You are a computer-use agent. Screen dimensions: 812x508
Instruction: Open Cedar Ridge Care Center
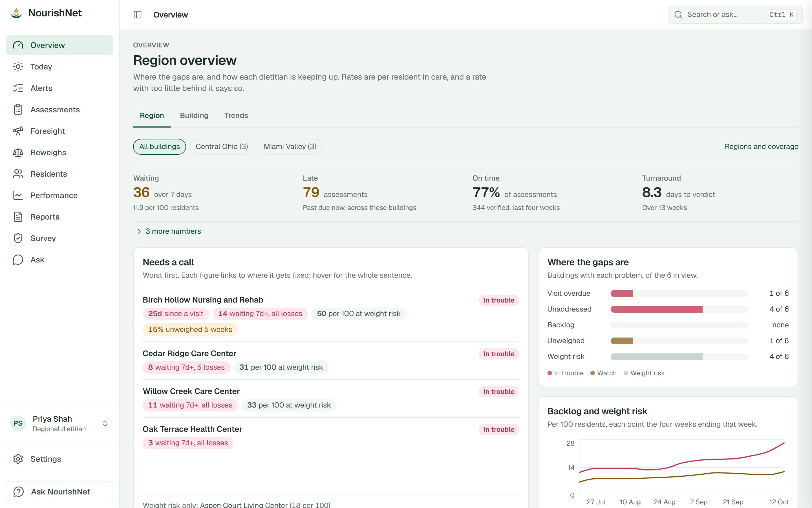tap(189, 353)
